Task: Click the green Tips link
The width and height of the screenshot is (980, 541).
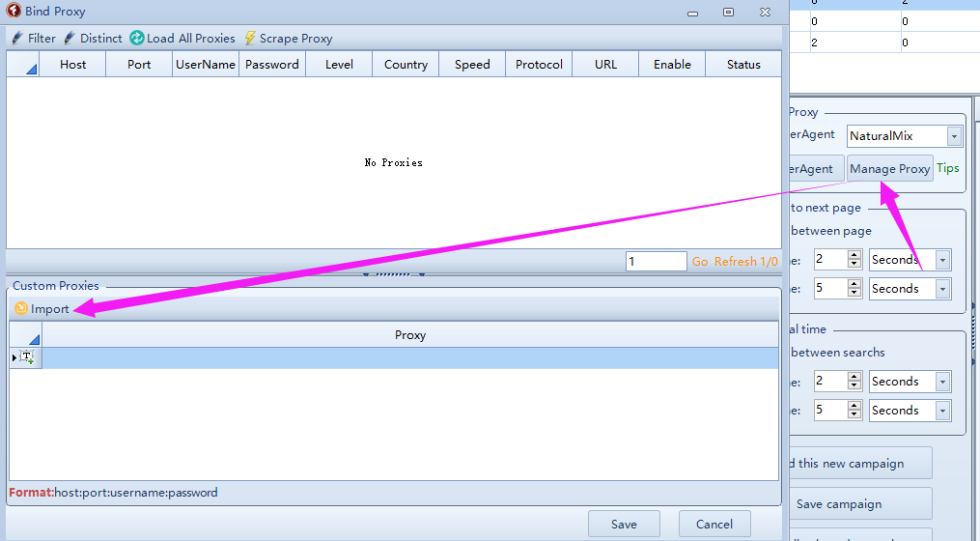Action: point(948,168)
